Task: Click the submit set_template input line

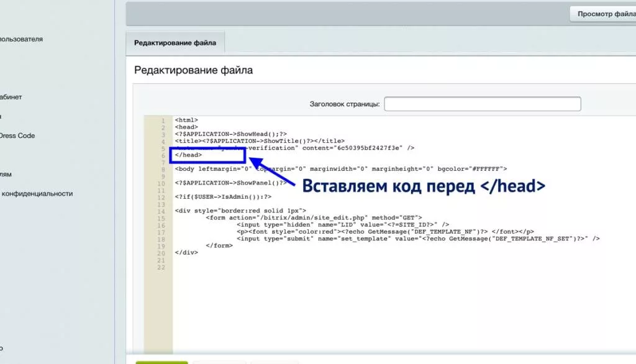Action: (x=418, y=239)
